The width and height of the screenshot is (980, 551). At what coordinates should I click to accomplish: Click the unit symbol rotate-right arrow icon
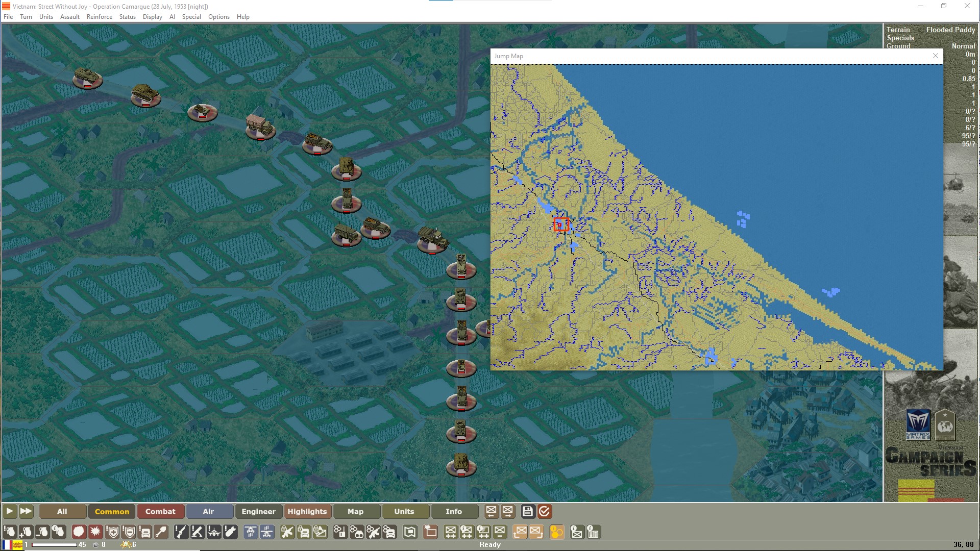tap(536, 532)
